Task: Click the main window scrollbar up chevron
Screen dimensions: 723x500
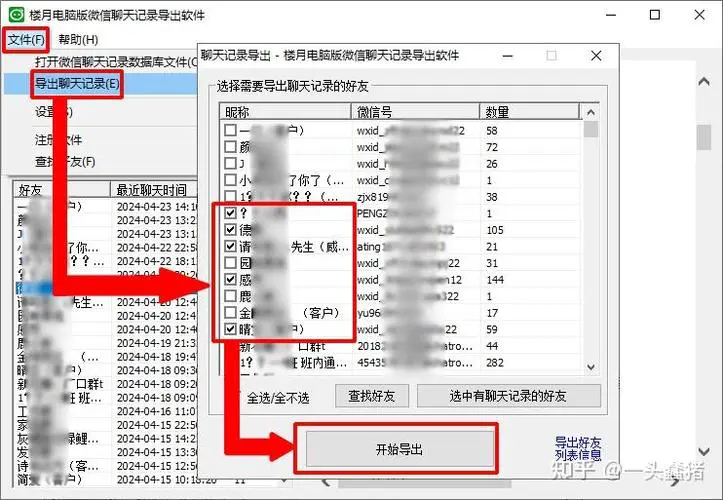Action: pos(704,82)
